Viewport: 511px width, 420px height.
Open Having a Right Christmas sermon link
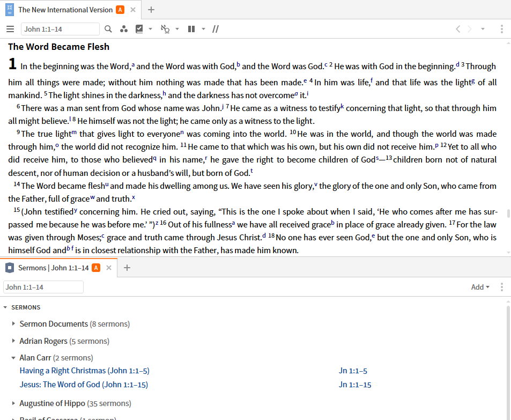pyautogui.click(x=84, y=371)
